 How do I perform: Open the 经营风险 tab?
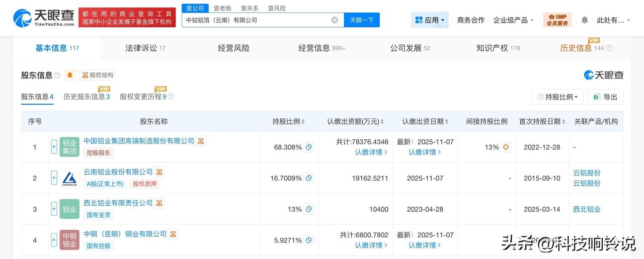[233, 48]
